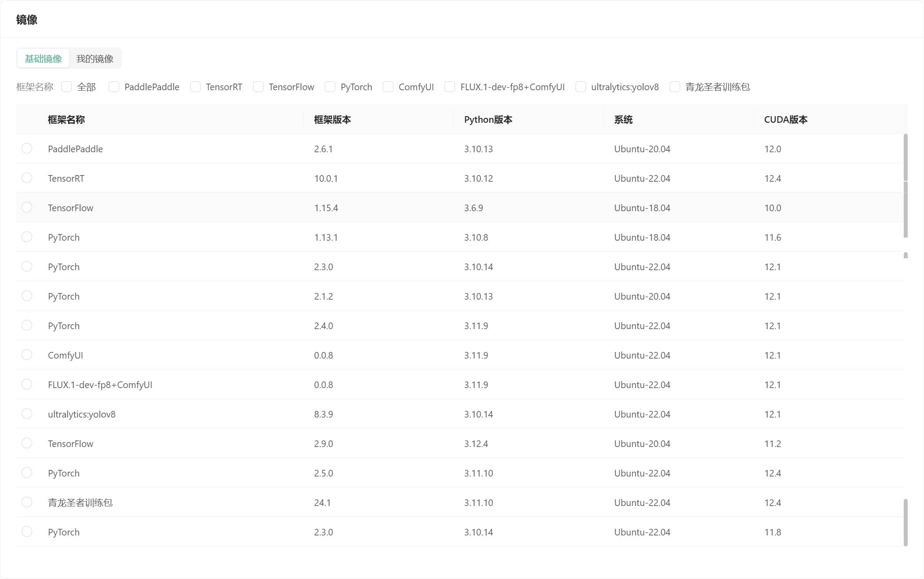
Task: Click Python 3.10.12 cell in TensorRT row
Action: 478,179
